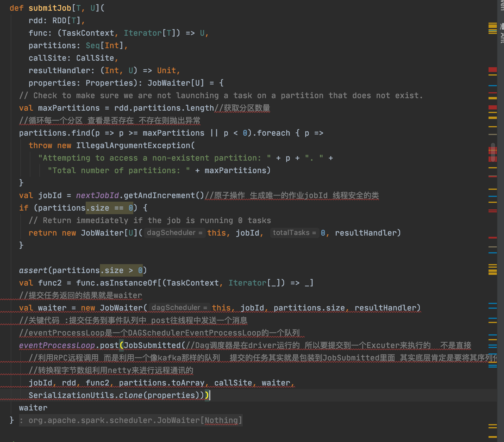Click the assert call
Screen dimensions: 504x442
[33, 270]
